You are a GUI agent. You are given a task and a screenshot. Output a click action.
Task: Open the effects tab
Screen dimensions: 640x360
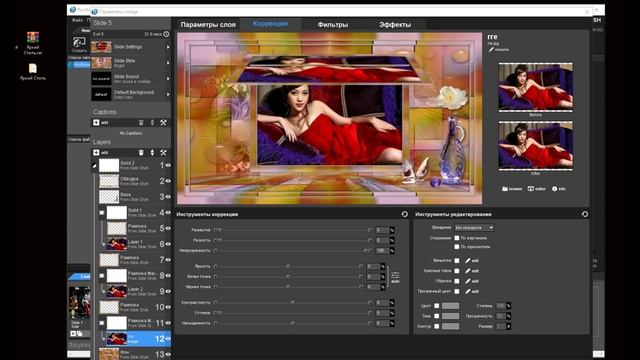(395, 24)
